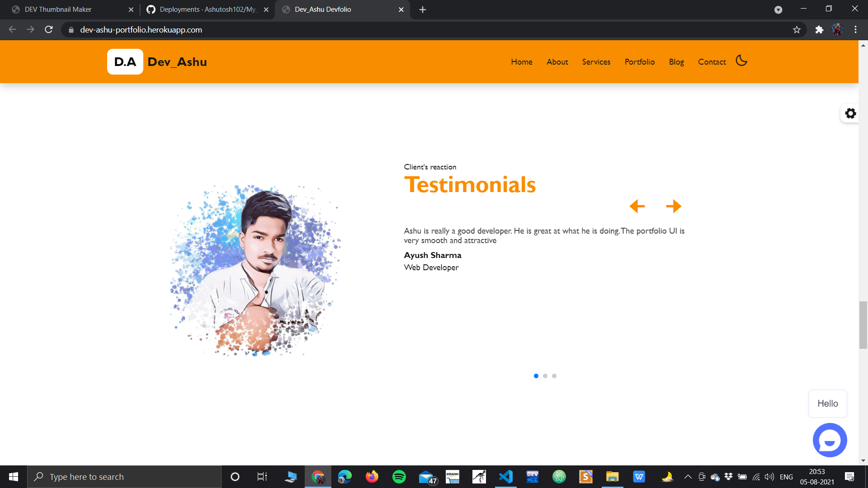868x488 pixels.
Task: Open the chat widget bubble
Action: click(x=830, y=440)
